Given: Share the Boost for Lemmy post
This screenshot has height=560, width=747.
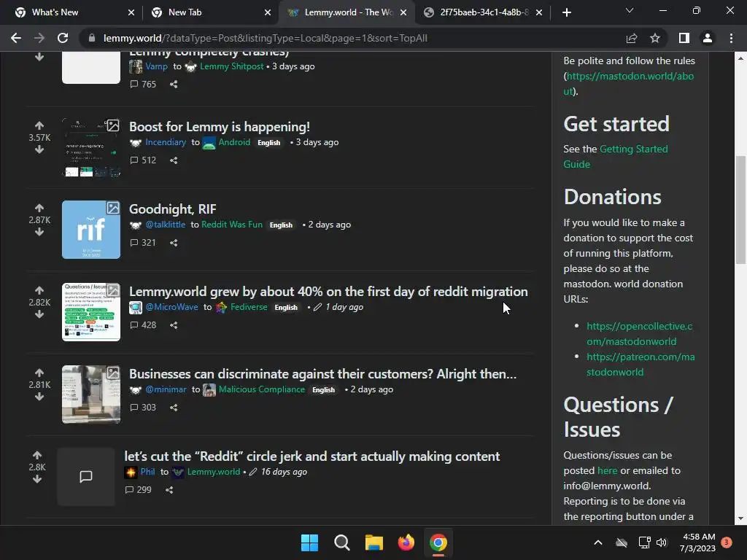Looking at the screenshot, I should point(174,160).
